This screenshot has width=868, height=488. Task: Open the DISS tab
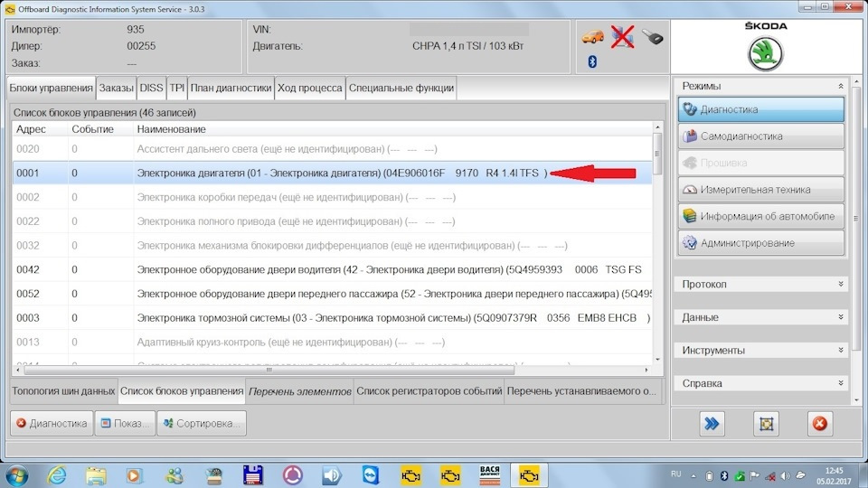pyautogui.click(x=151, y=88)
